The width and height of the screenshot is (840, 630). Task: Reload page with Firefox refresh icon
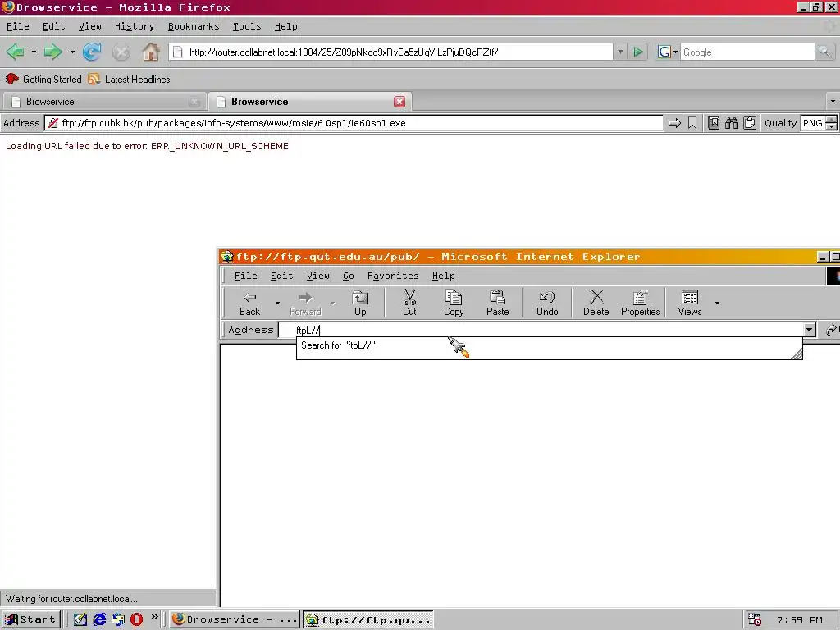coord(92,52)
